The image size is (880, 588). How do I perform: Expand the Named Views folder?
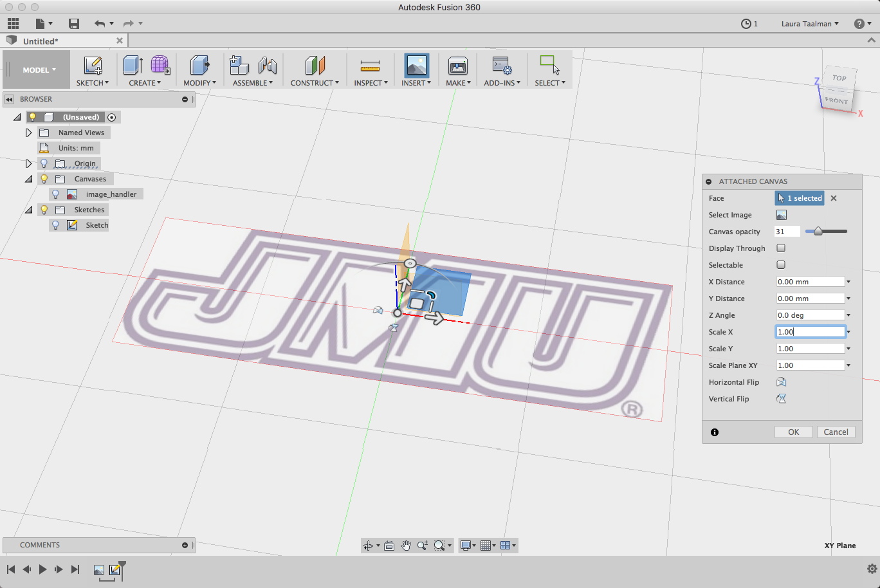pyautogui.click(x=28, y=133)
